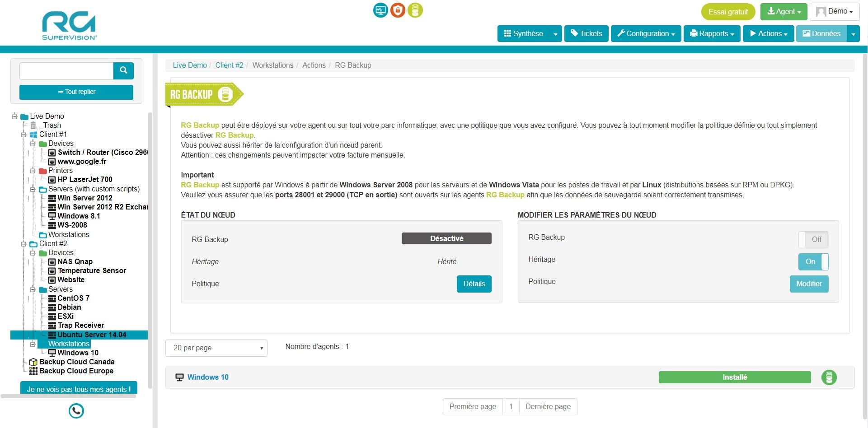The image size is (868, 428).
Task: Click the server icon beside Debian
Action: pos(52,307)
